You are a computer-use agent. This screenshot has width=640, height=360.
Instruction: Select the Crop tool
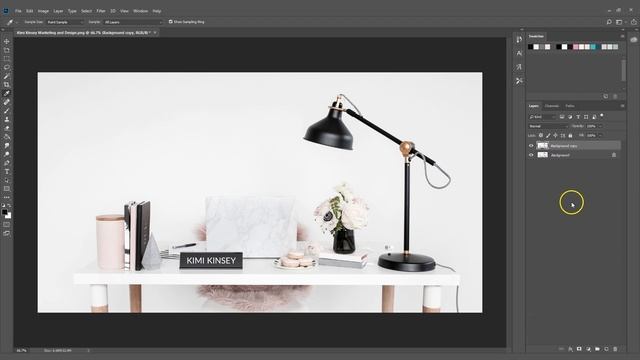(7, 85)
